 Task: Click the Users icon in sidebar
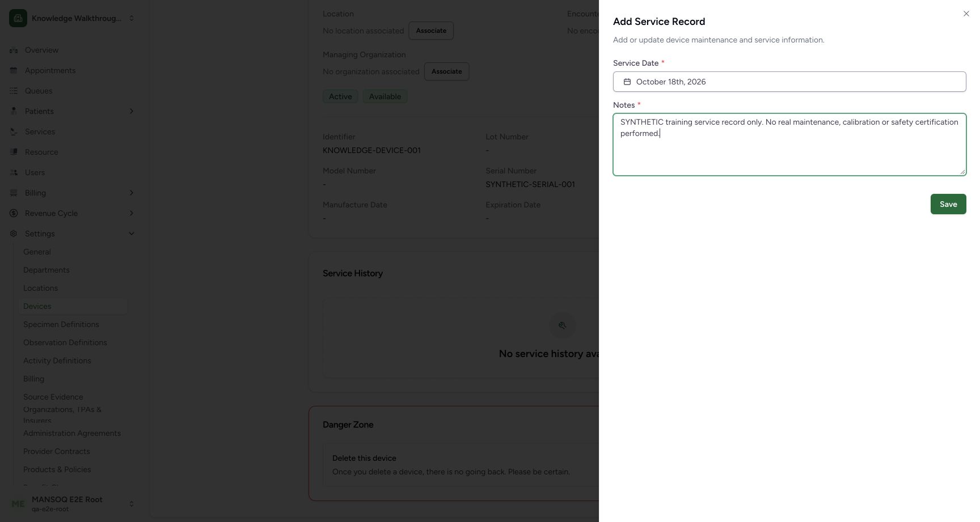click(x=14, y=172)
